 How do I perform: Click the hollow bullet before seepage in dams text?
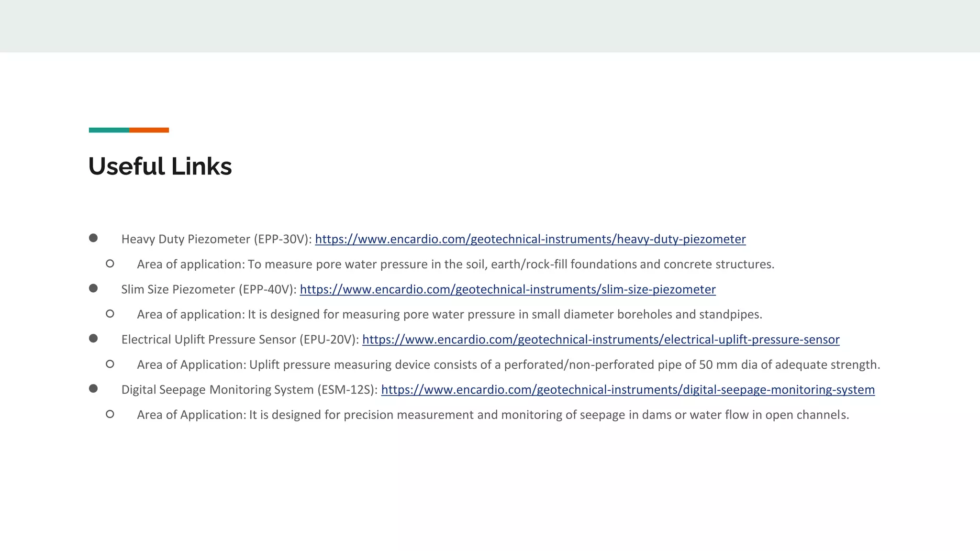(x=110, y=414)
